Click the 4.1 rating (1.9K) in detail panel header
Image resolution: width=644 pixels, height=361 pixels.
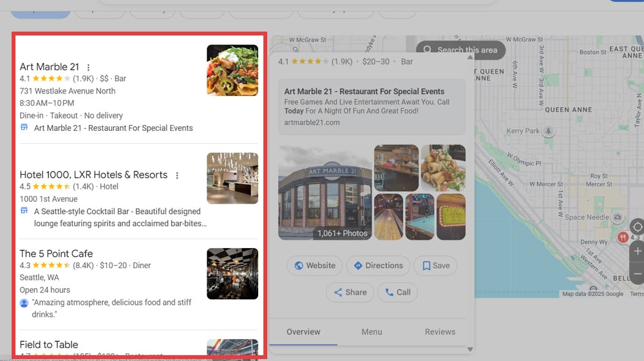pos(315,62)
